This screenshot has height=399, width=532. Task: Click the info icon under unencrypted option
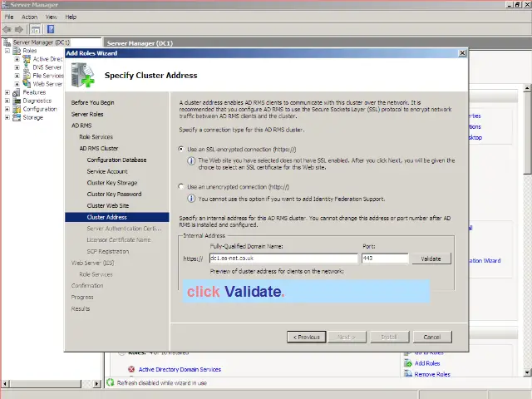click(191, 199)
